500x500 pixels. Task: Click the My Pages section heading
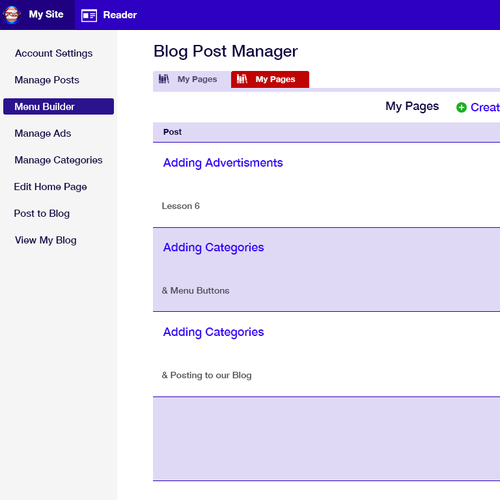pos(412,106)
